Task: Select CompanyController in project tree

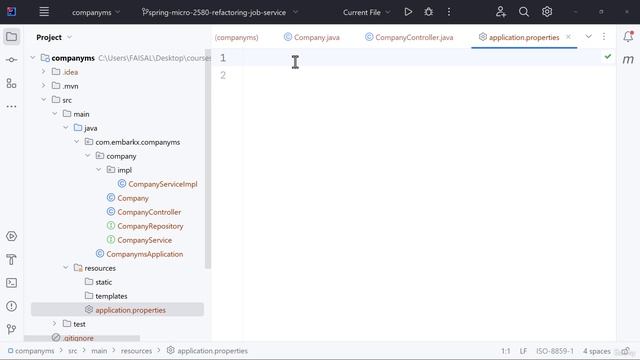Action: 149,212
